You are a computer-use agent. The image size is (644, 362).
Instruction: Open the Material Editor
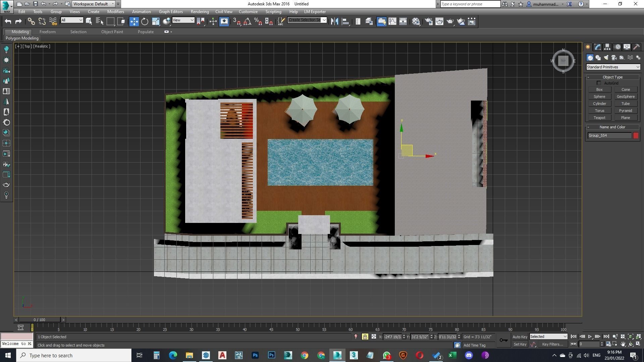[x=416, y=21]
